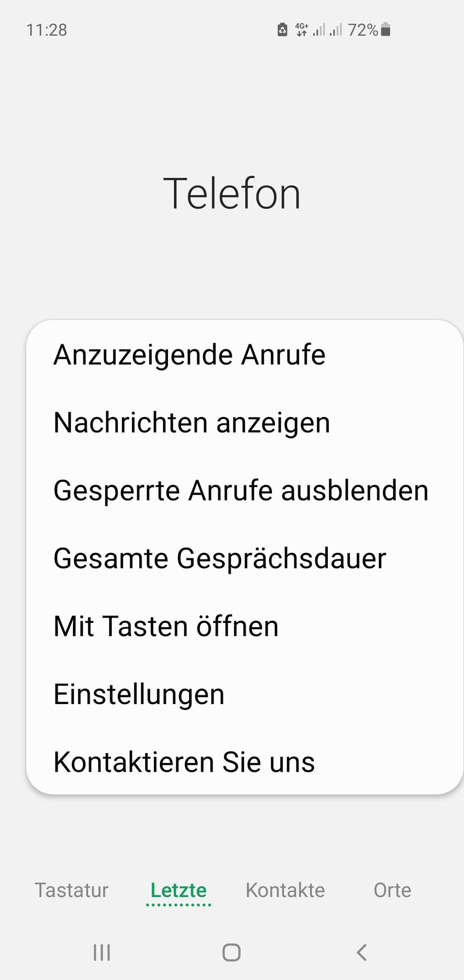Tap the Telefon header title

coord(232,194)
